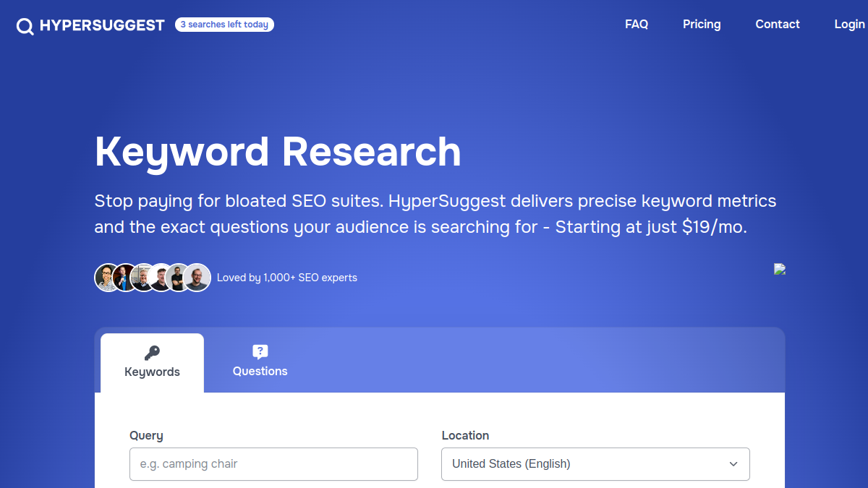This screenshot has height=488, width=868.
Task: Click the HyperSuggest magnifier logo icon
Action: click(x=25, y=26)
